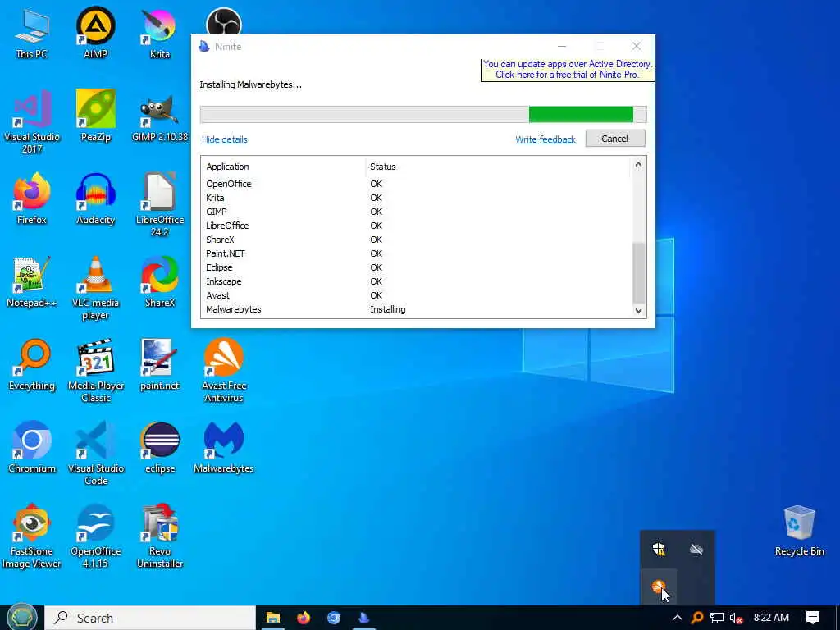Select the GIMP 2.10.38 shortcut
This screenshot has width=840, height=630.
tap(160, 116)
